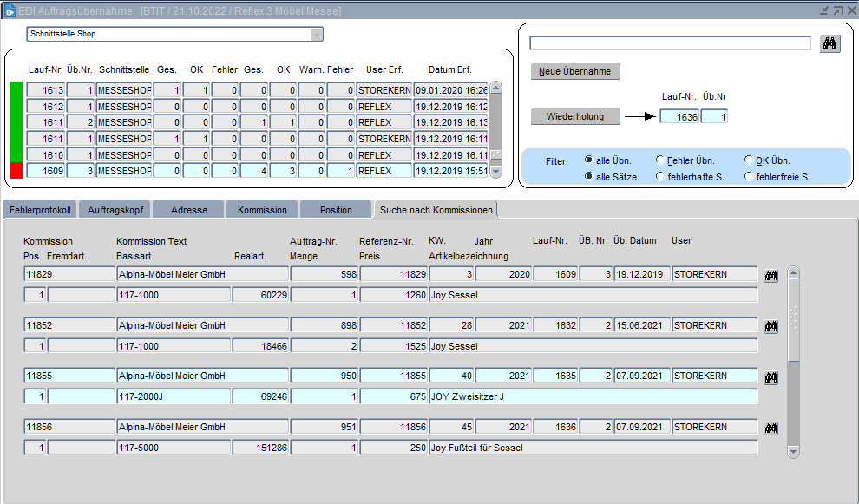Click the Wiederholung button
The height and width of the screenshot is (504, 859).
pyautogui.click(x=575, y=116)
